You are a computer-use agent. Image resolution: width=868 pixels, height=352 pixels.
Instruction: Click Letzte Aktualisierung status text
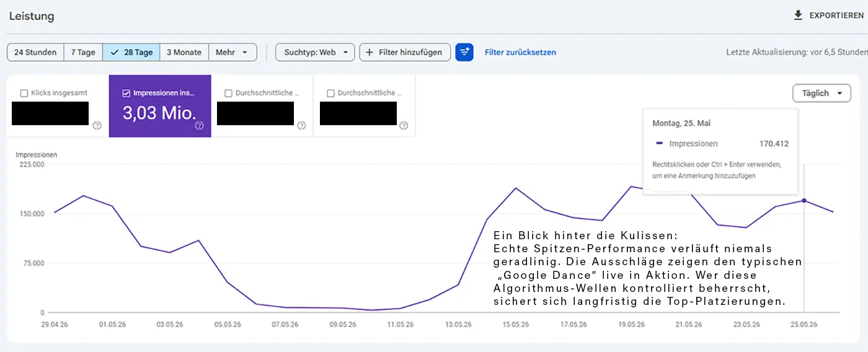[x=797, y=52]
